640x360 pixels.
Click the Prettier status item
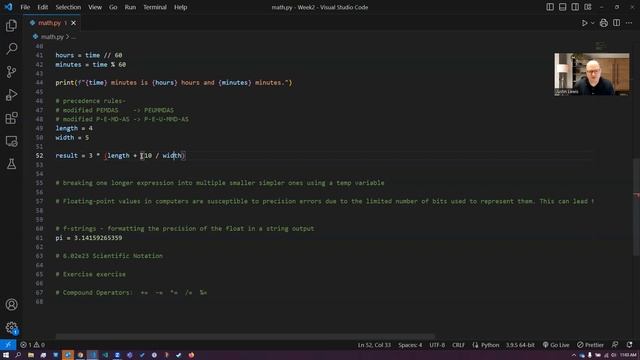pyautogui.click(x=590, y=345)
